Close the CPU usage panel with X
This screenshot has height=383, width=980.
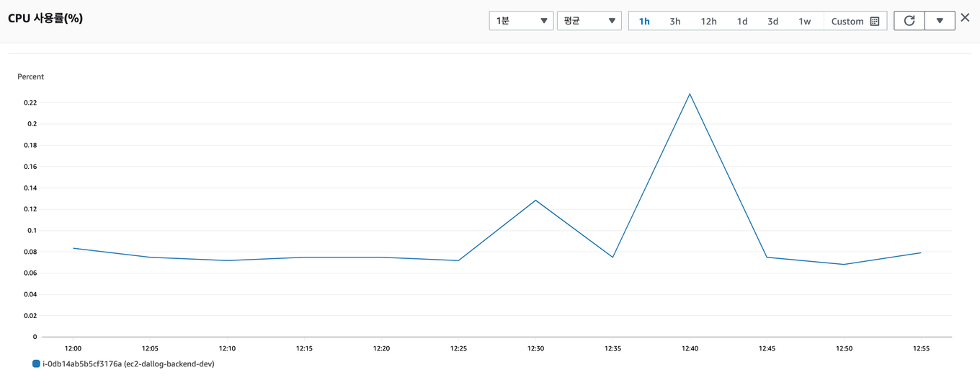pyautogui.click(x=965, y=18)
